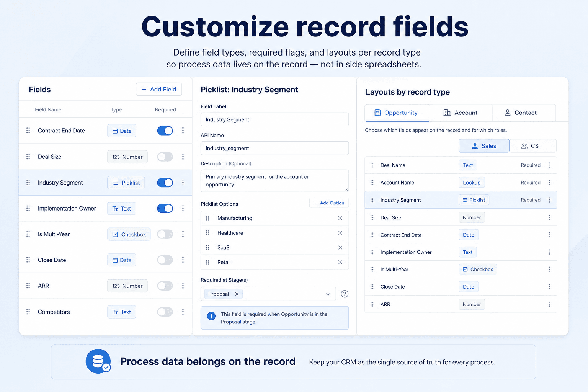Click the Field Name column header

[48, 109]
